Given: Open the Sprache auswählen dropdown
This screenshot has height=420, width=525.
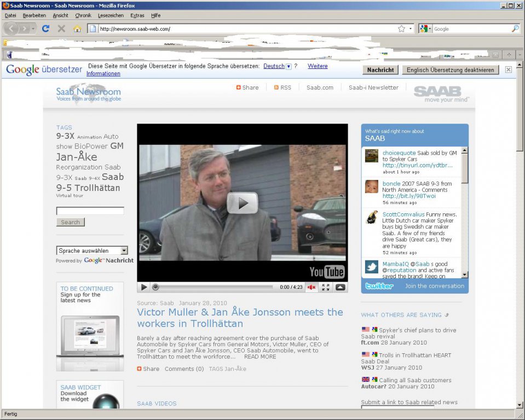Looking at the screenshot, I should click(92, 250).
